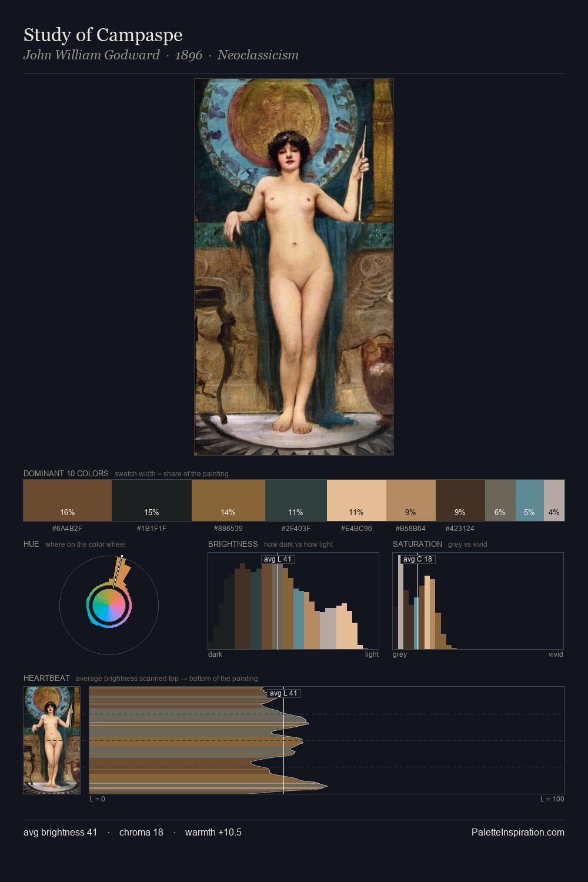Click the L = 0 axis label
The height and width of the screenshot is (882, 588).
(x=97, y=799)
